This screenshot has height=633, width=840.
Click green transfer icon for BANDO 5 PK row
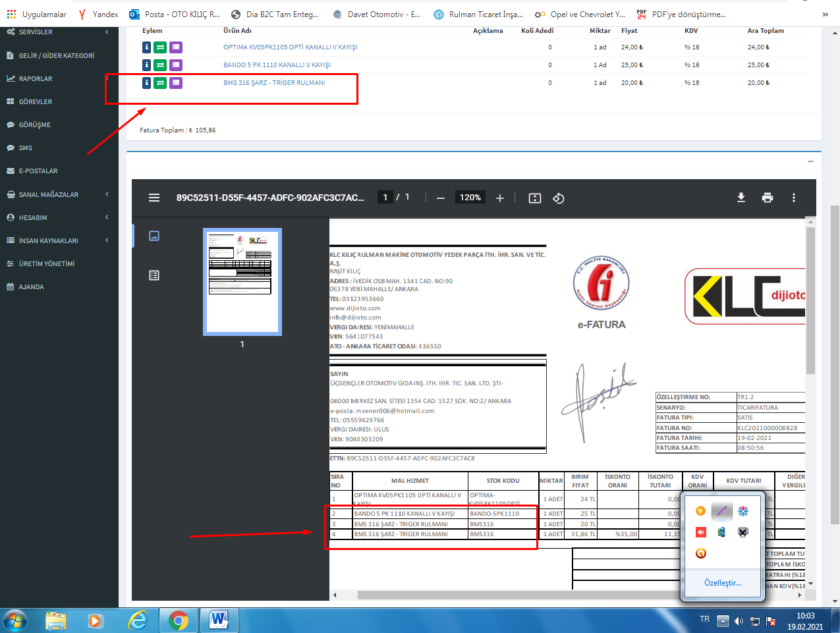point(160,65)
